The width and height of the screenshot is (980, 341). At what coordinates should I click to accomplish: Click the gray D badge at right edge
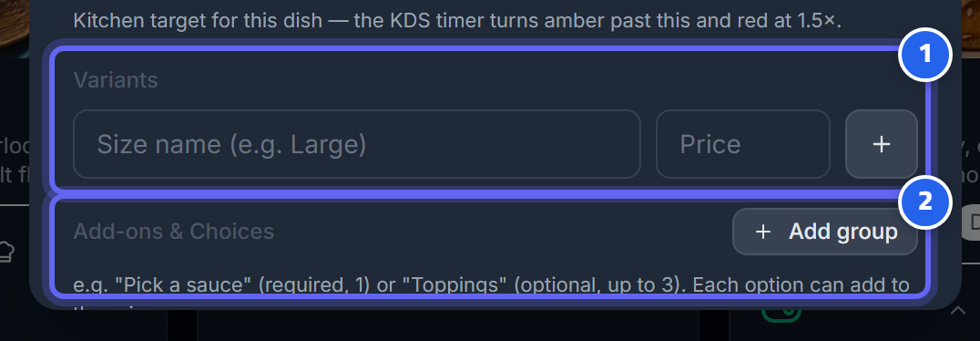coord(971,222)
